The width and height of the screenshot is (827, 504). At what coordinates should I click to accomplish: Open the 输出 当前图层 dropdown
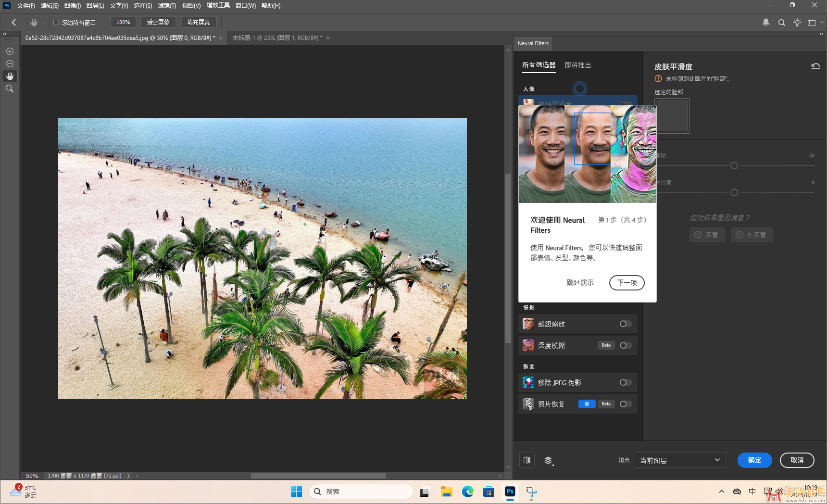[679, 460]
